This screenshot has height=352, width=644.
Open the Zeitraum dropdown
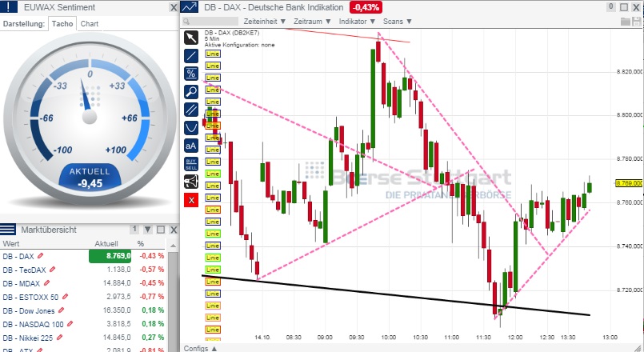pos(312,22)
